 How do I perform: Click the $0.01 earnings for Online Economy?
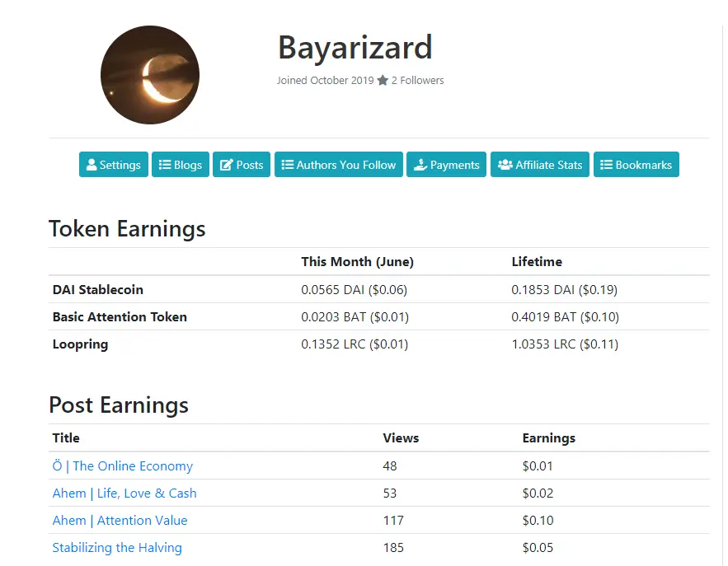[x=538, y=465]
